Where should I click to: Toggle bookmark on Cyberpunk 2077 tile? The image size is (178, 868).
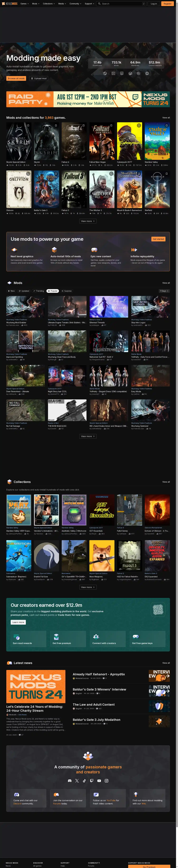point(139,125)
